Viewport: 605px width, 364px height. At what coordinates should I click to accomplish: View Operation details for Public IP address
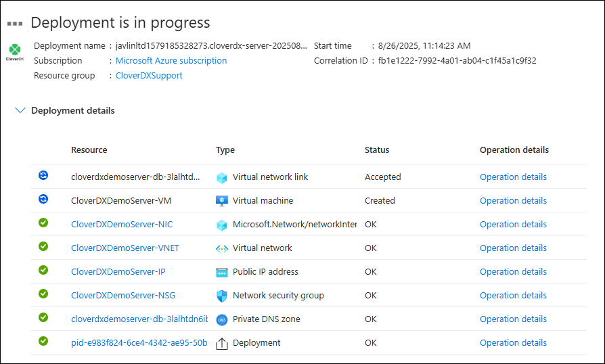point(513,271)
